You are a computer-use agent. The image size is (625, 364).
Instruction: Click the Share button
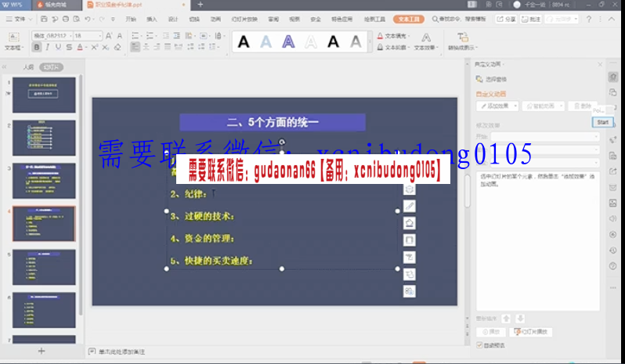[507, 18]
